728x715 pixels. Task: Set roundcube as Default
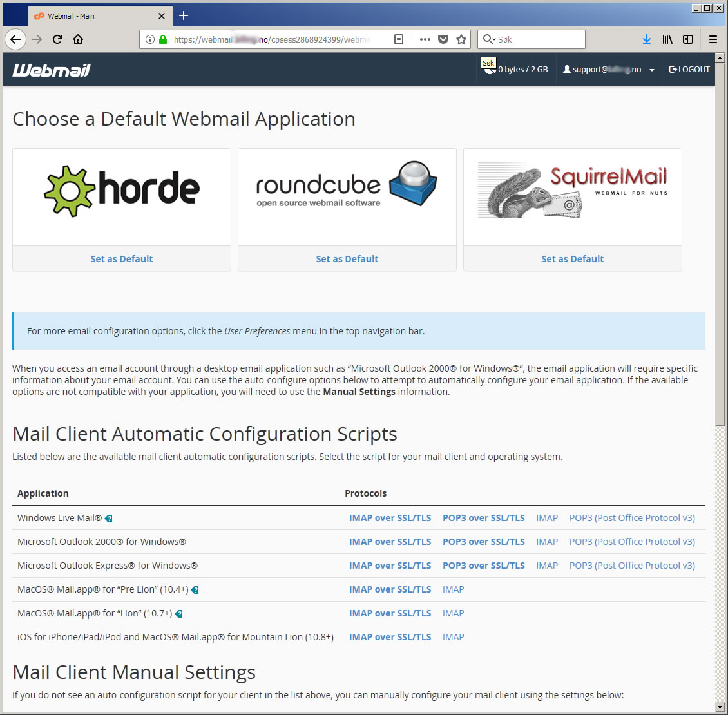(347, 259)
